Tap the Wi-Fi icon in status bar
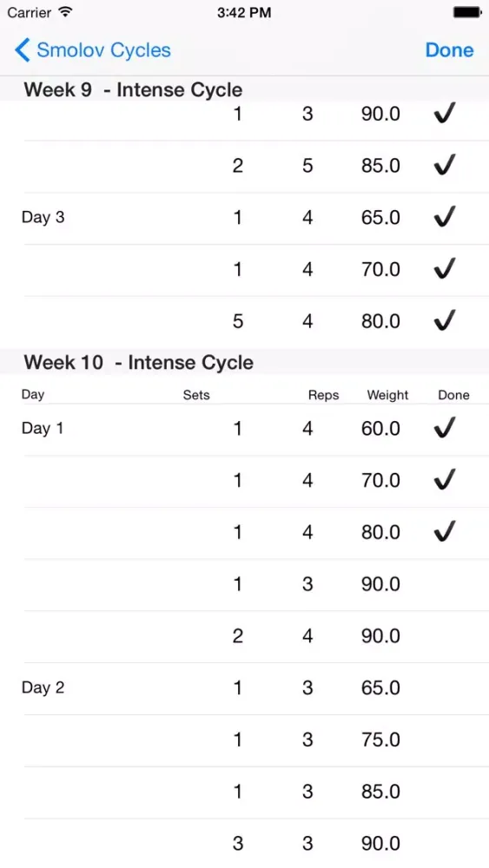489x868 pixels. (x=65, y=11)
